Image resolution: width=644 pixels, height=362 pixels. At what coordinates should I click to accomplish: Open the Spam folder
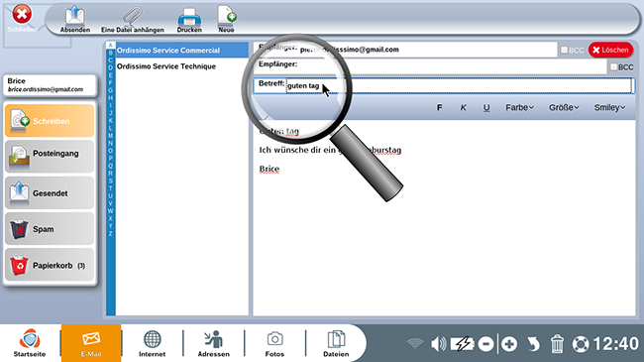click(50, 229)
